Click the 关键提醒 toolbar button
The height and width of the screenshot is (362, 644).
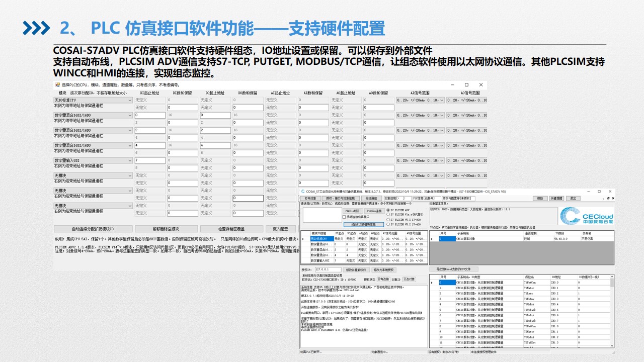pos(555,198)
